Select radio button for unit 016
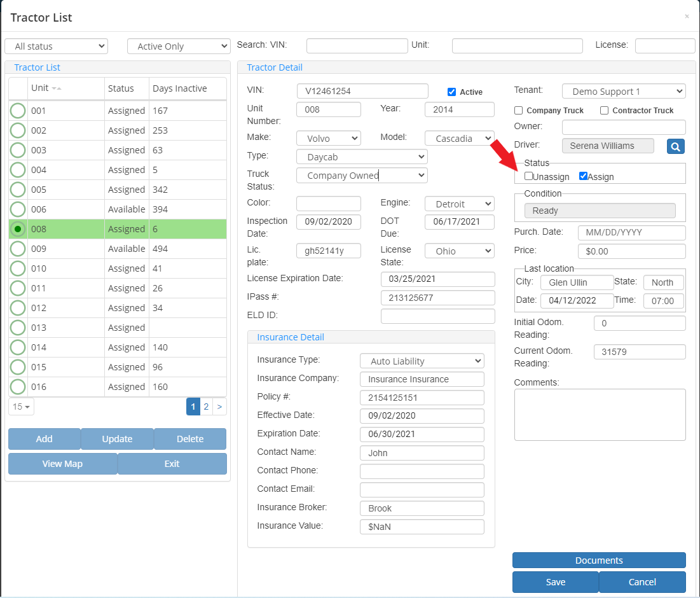 click(x=18, y=386)
